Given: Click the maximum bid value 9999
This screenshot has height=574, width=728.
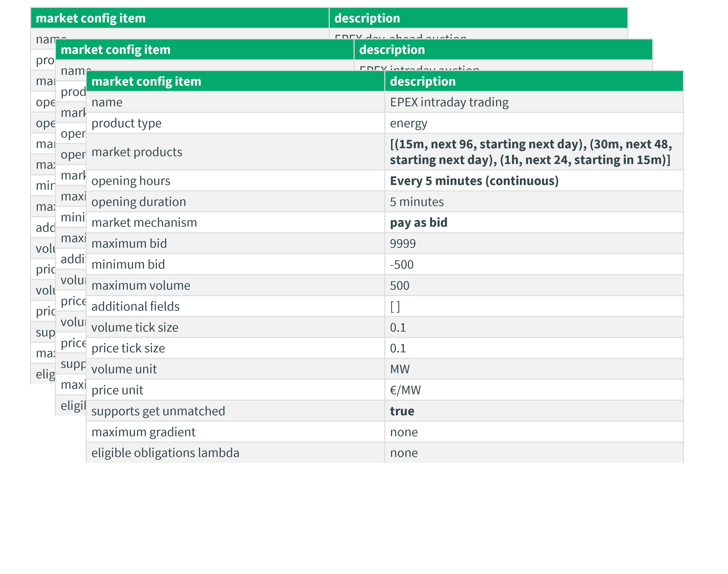Looking at the screenshot, I should (403, 244).
